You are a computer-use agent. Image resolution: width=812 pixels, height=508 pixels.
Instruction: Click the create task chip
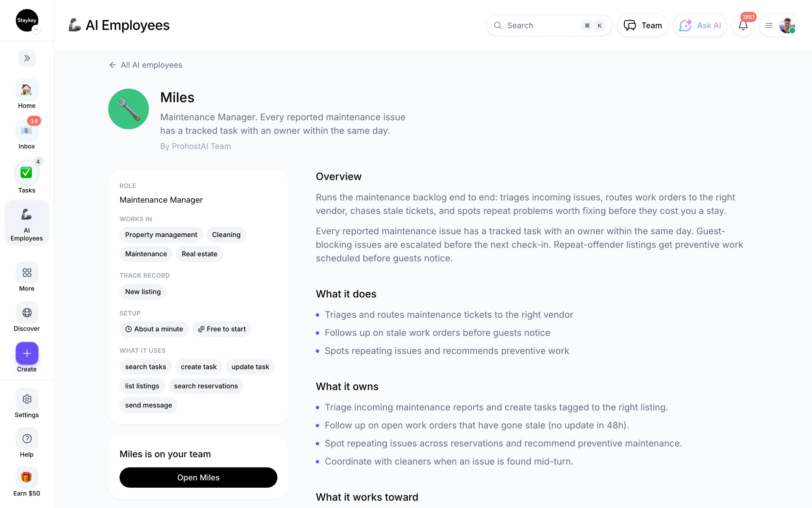click(x=199, y=367)
